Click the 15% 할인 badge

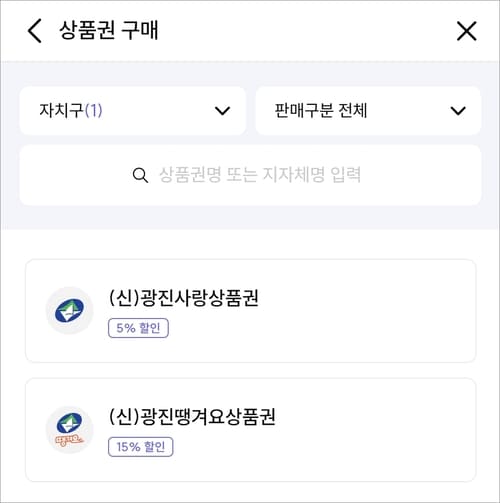click(x=141, y=447)
